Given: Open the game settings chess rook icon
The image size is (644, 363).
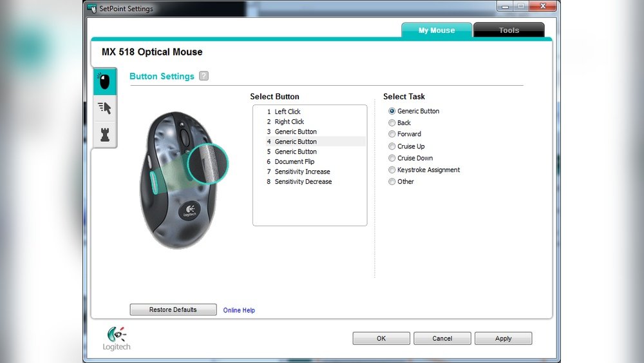Looking at the screenshot, I should [104, 134].
